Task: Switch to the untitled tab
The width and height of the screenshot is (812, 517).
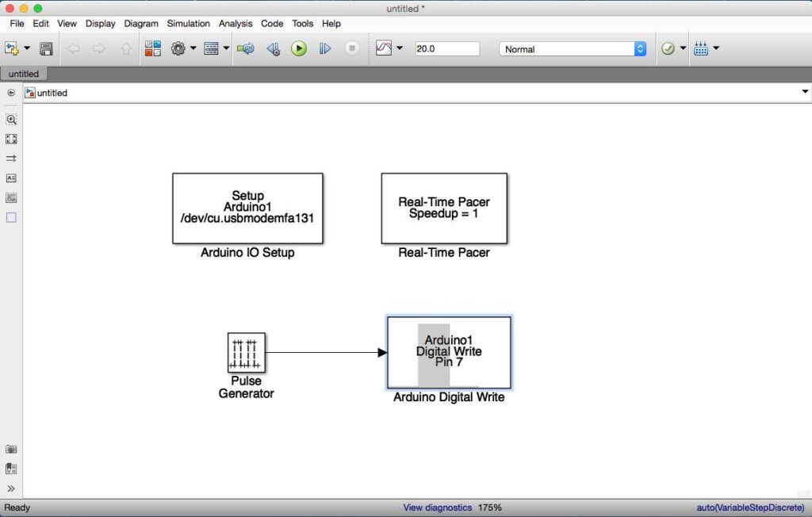Action: pyautogui.click(x=22, y=73)
